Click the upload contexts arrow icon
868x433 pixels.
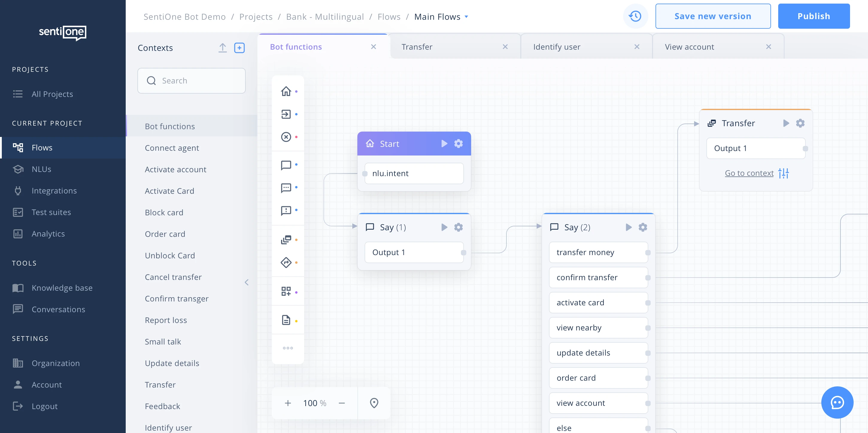(x=222, y=48)
